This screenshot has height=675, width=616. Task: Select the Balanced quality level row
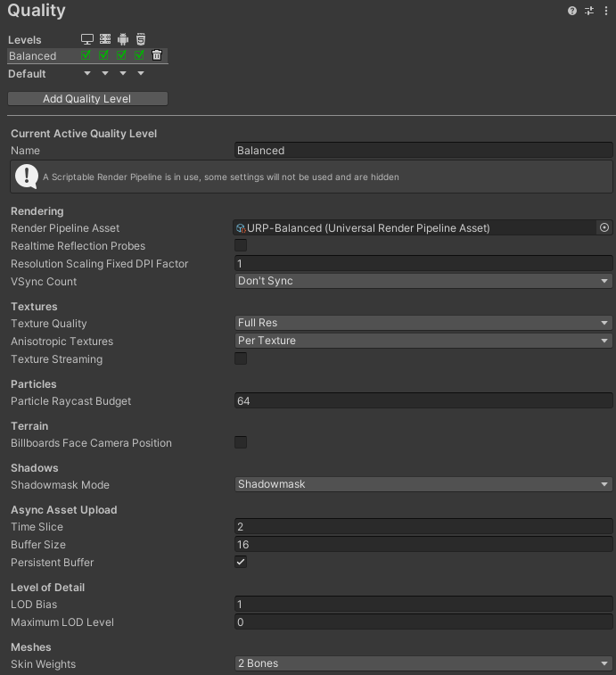[87, 55]
